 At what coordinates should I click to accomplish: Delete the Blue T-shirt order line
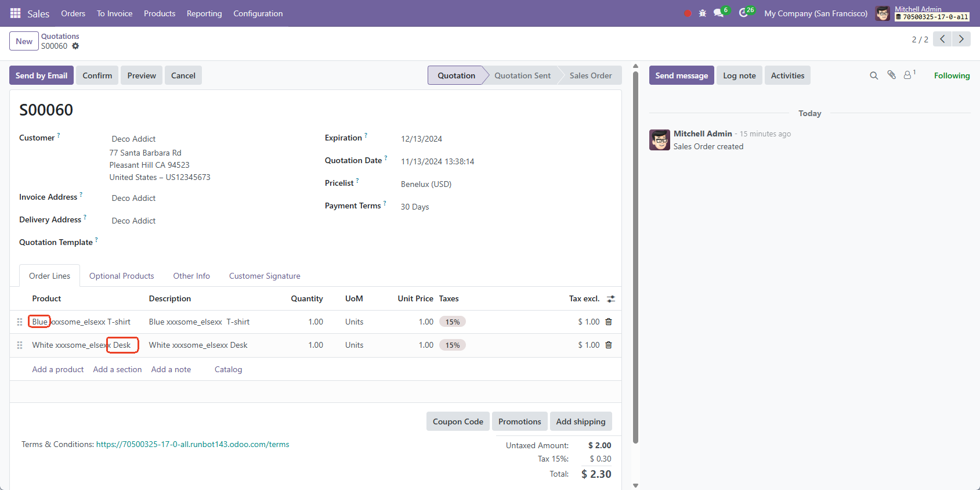(609, 322)
